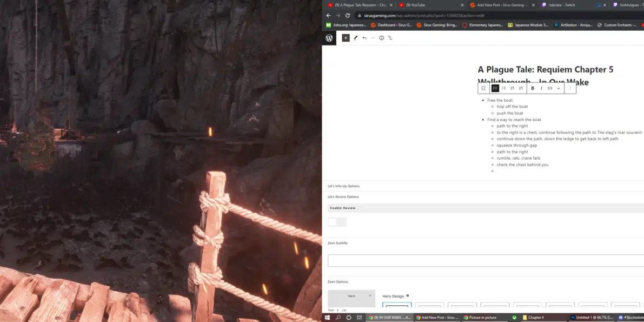Screen dimensions: 644x322
Task: Close the Add New Post tab
Action: 534,5
